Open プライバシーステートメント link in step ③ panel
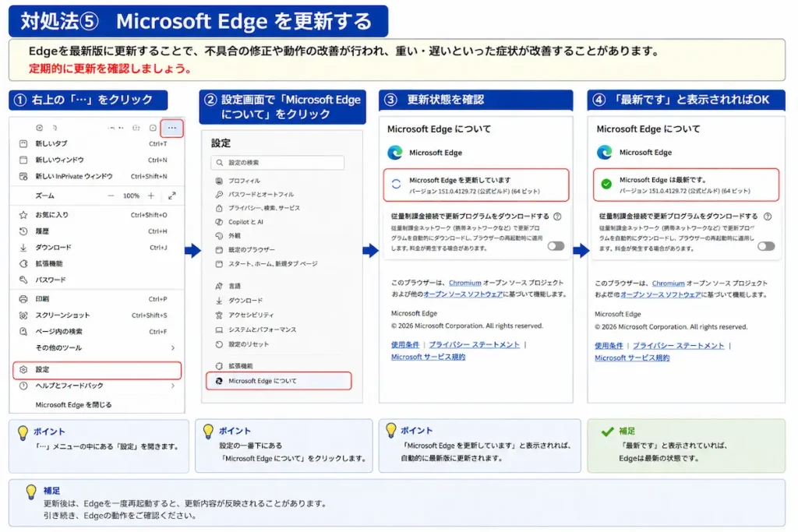Image resolution: width=798 pixels, height=532 pixels. click(x=475, y=345)
